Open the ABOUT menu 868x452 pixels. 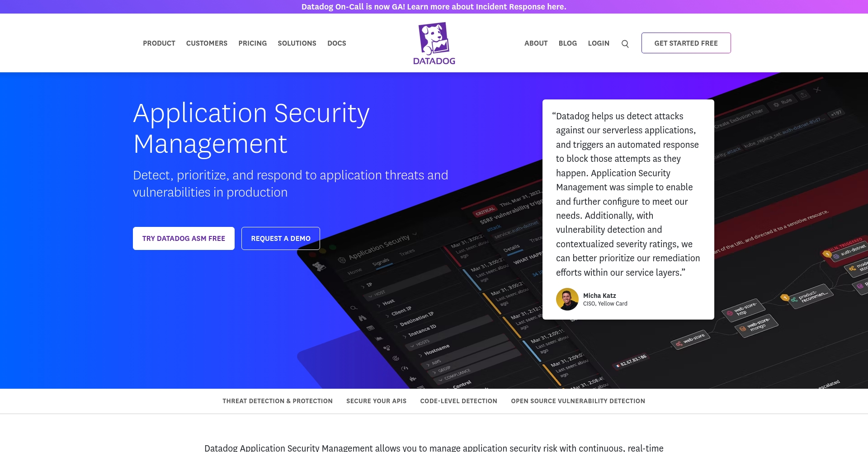pos(536,43)
